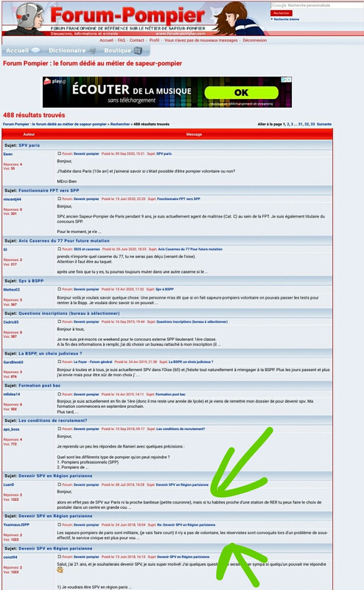Open 'La BSPP, un choix judicieux ?' heading
This screenshot has width=364, height=590.
pyautogui.click(x=50, y=353)
